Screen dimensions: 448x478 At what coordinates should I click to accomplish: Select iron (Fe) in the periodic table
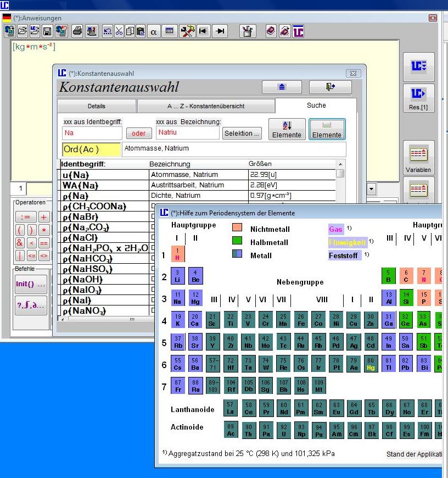point(301,320)
